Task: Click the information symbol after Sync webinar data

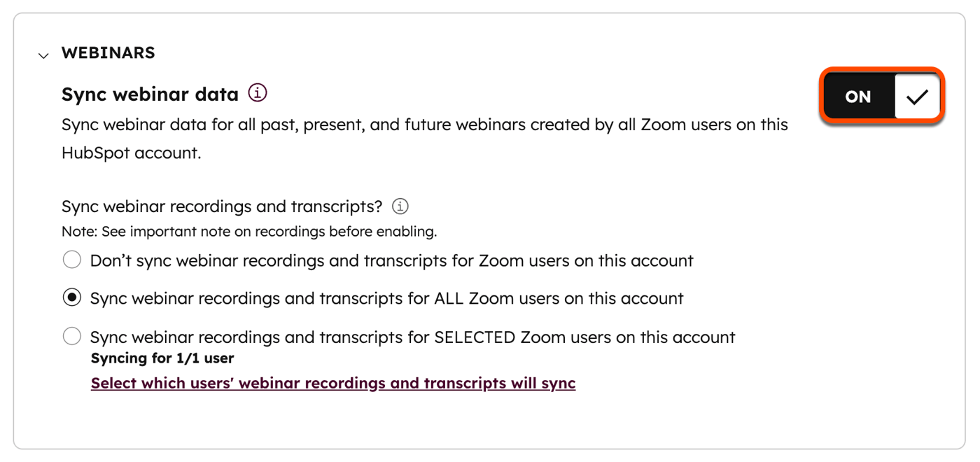Action: (257, 92)
